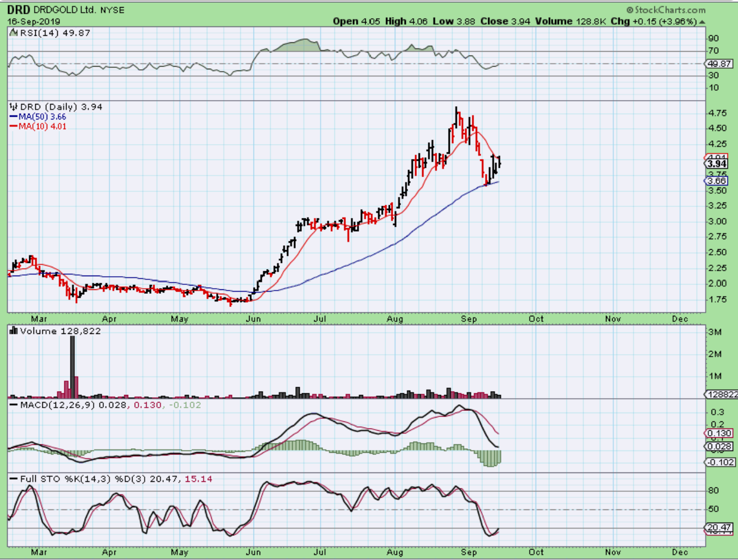Click the 16-Sep-2019 date label
The width and height of the screenshot is (738, 560).
tap(34, 21)
